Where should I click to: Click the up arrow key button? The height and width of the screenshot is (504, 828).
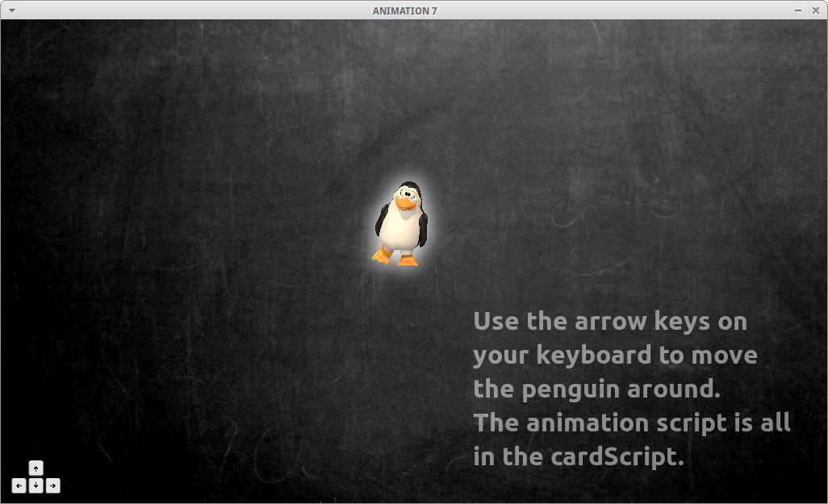(36, 468)
